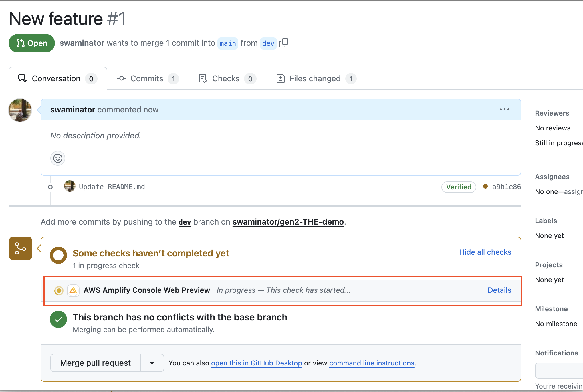
Task: Click the Verified commit signature badge
Action: (459, 187)
